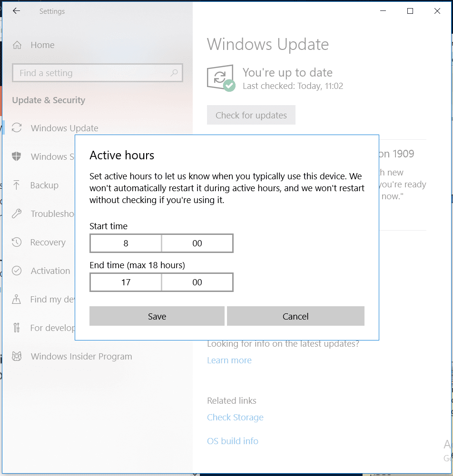This screenshot has width=453, height=476.
Task: Click the Recovery clock icon
Action: click(x=16, y=242)
